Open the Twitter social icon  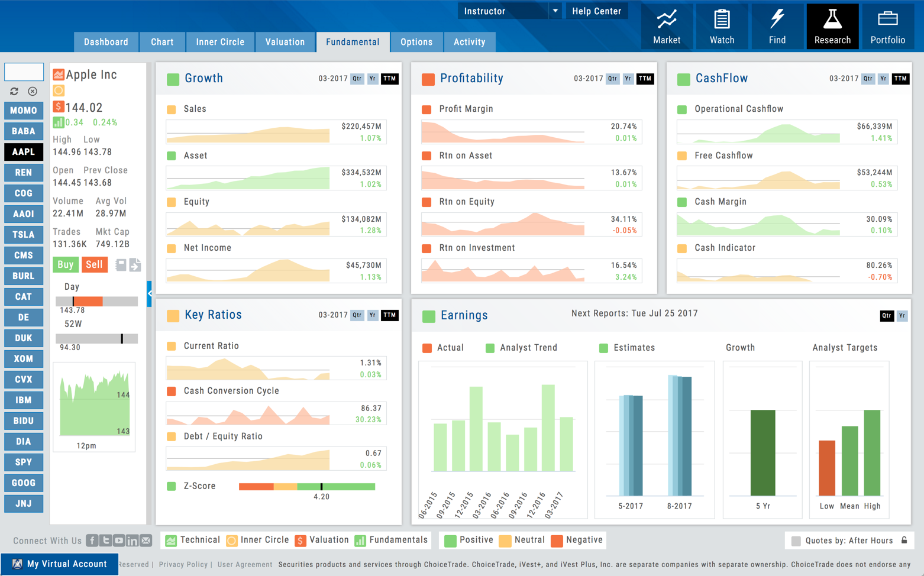pyautogui.click(x=106, y=541)
